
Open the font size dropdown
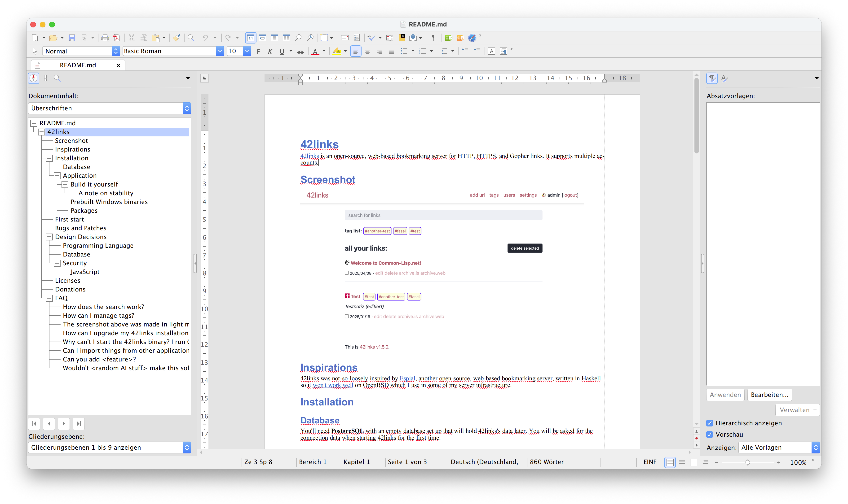(247, 51)
